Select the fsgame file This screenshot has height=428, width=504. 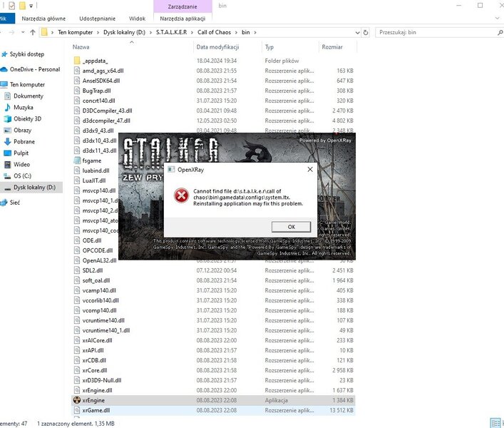coord(92,160)
